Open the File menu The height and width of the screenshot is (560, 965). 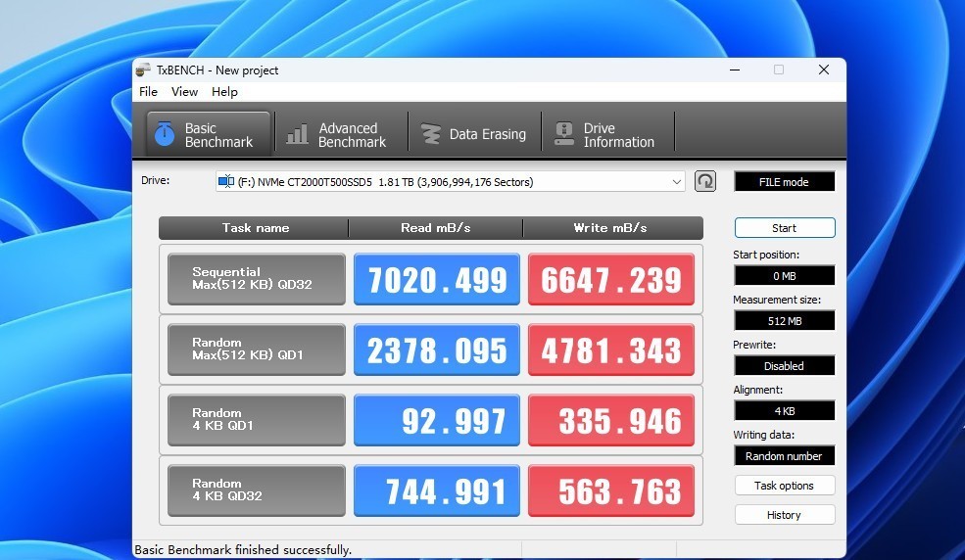pos(148,92)
